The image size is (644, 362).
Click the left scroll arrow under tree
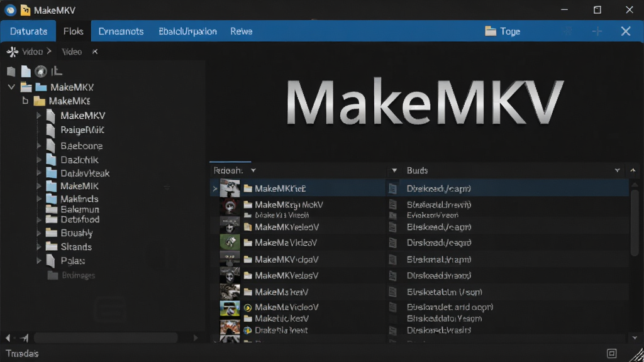8,337
